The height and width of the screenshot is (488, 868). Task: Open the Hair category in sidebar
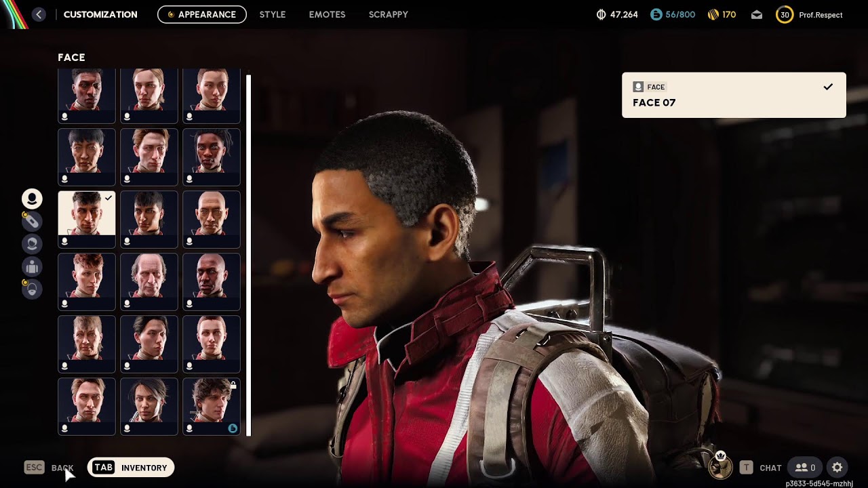pyautogui.click(x=32, y=243)
